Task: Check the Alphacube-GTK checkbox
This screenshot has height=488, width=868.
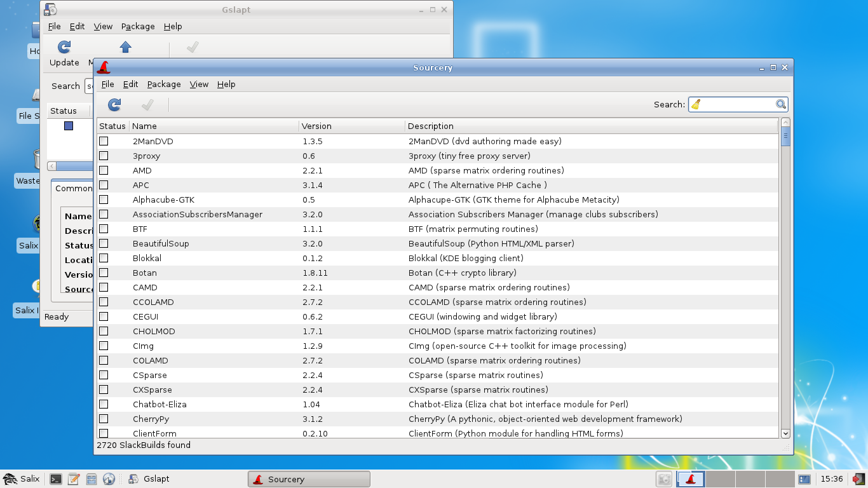Action: coord(104,200)
